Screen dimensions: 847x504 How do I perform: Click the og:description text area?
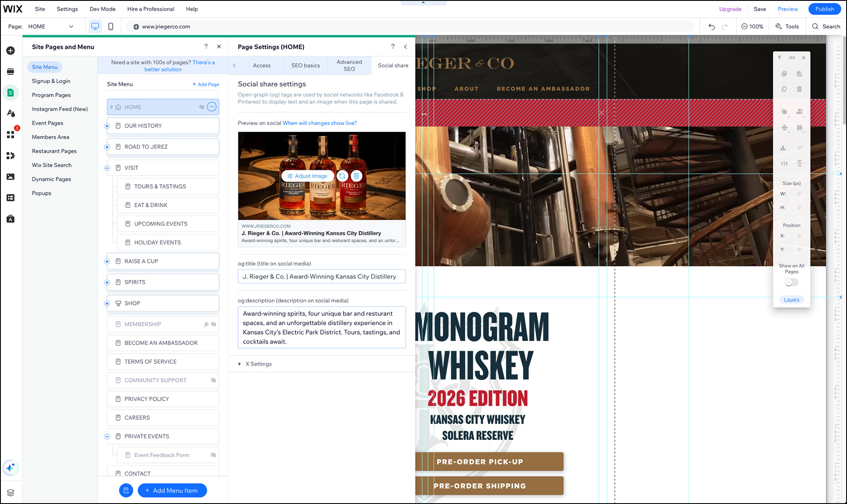point(321,327)
